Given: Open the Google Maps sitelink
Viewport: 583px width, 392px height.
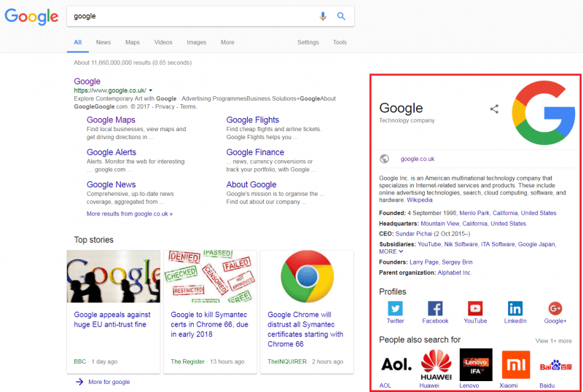Looking at the screenshot, I should click(111, 120).
